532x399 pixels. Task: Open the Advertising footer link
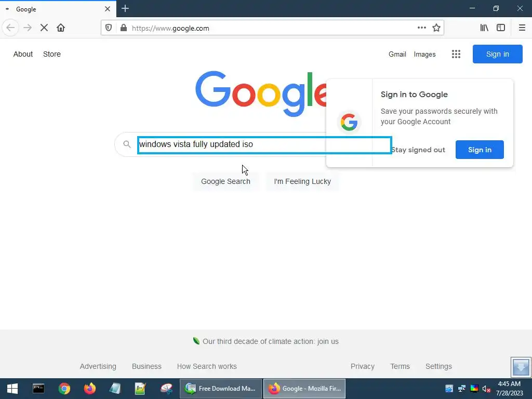click(98, 366)
